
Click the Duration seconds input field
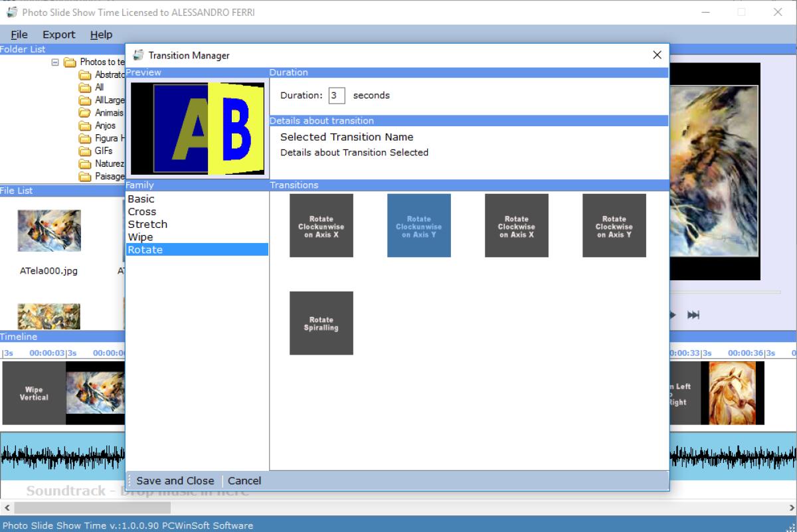click(336, 96)
